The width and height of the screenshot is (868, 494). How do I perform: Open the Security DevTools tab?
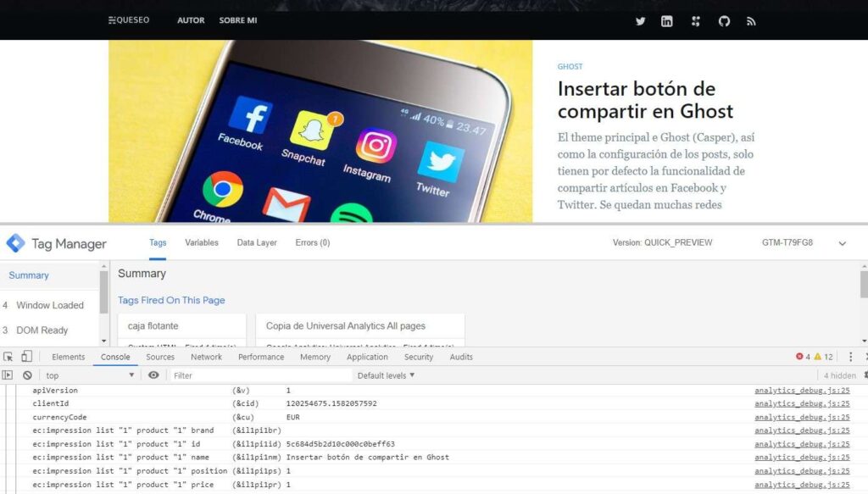tap(419, 357)
